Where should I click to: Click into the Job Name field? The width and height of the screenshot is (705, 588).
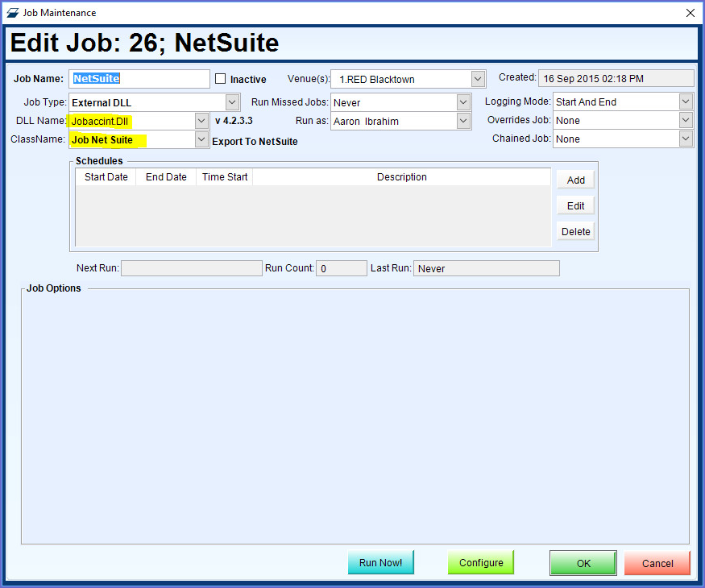coord(139,79)
